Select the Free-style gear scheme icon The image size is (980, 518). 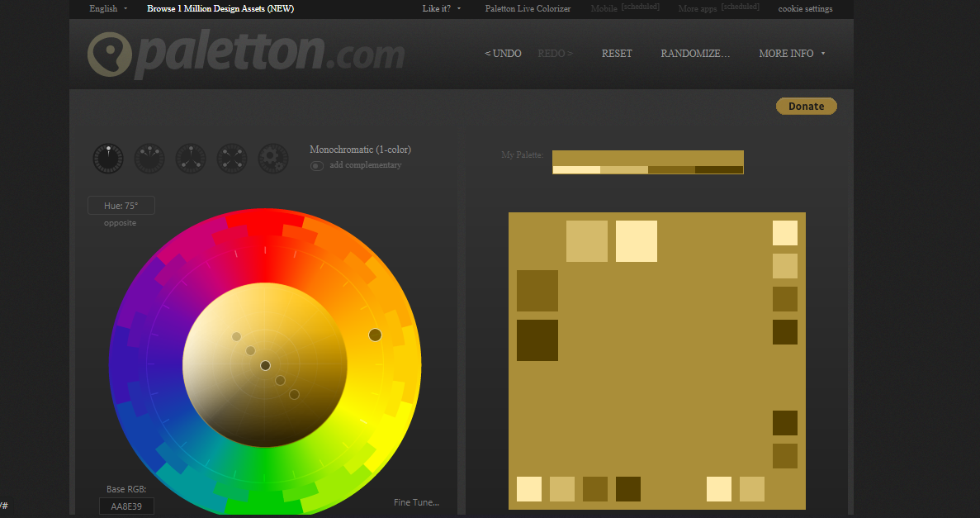[273, 159]
